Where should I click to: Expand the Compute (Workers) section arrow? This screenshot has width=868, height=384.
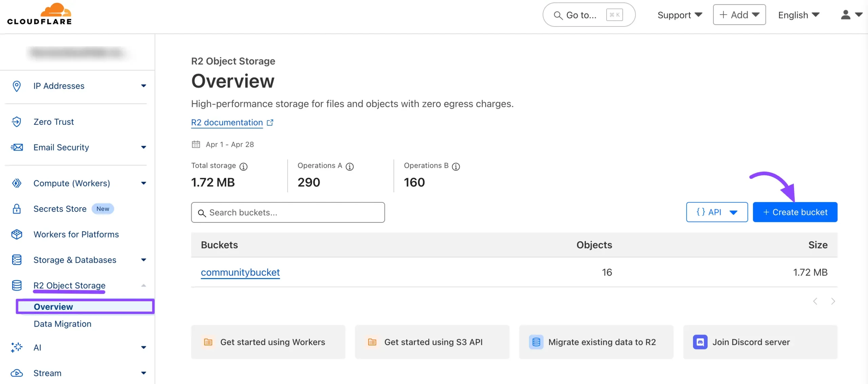click(x=144, y=183)
